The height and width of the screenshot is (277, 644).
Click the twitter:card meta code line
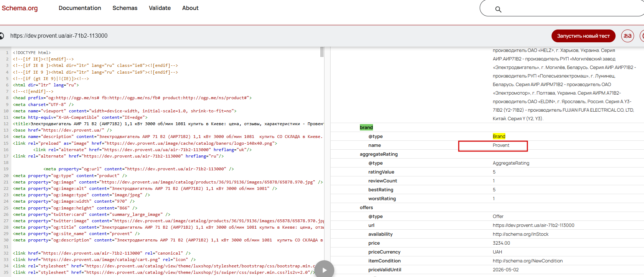(x=92, y=214)
